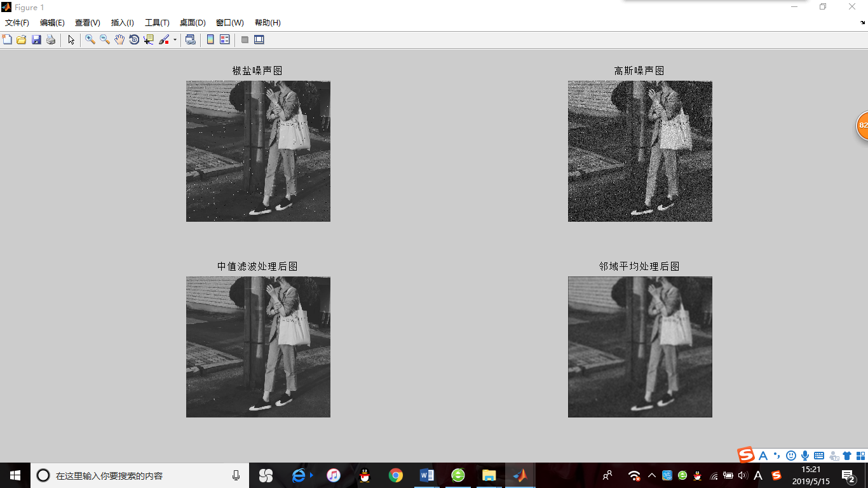Expand hidden system tray icons chevron
This screenshot has width=868, height=488.
(x=651, y=475)
